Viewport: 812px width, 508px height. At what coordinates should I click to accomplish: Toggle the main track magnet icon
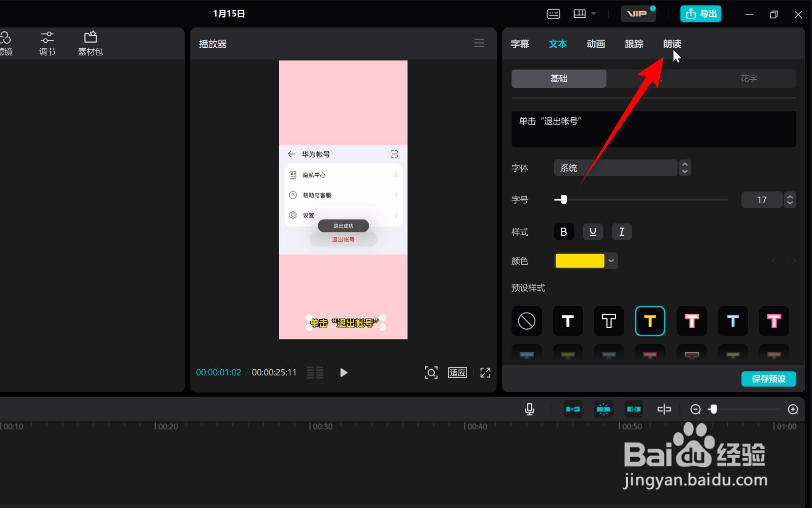pyautogui.click(x=573, y=409)
